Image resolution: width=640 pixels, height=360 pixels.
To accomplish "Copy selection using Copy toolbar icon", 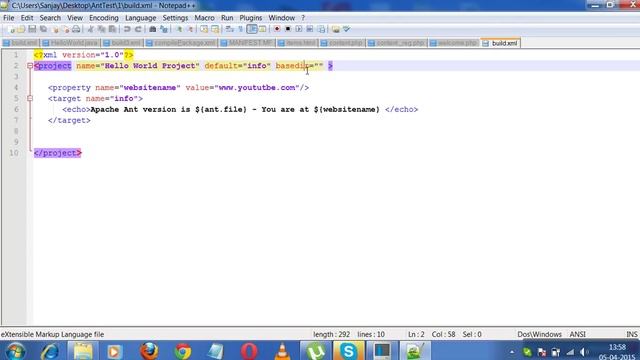I will pyautogui.click(x=101, y=29).
